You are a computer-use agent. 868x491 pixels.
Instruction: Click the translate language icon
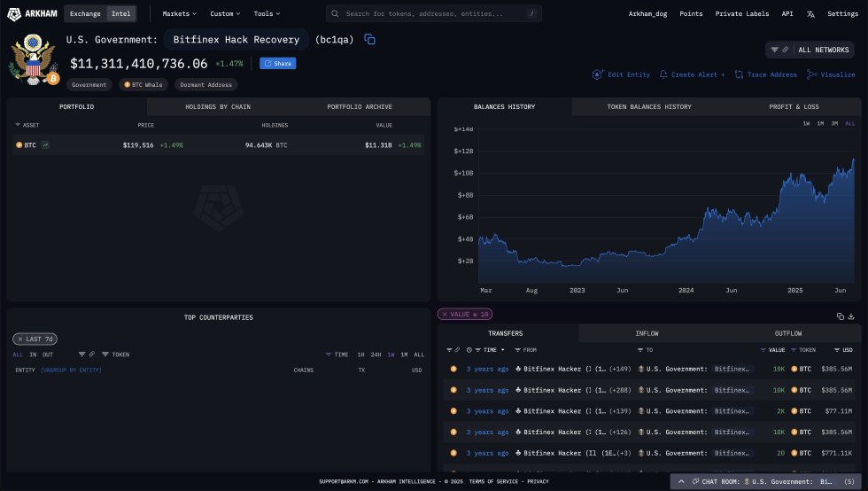[x=810, y=14]
